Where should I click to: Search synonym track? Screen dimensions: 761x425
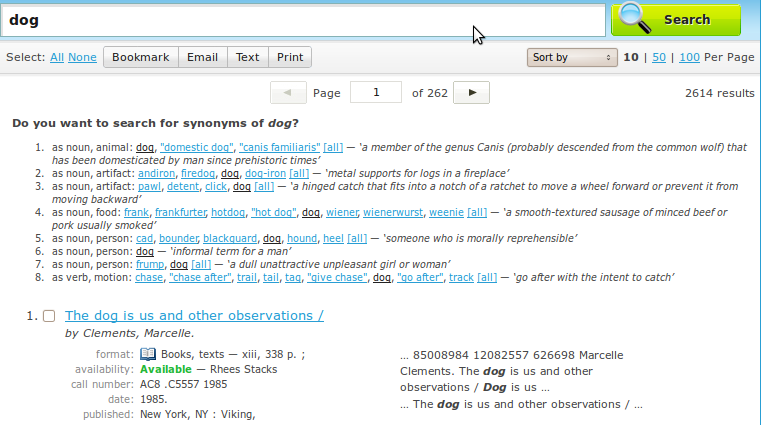461,278
